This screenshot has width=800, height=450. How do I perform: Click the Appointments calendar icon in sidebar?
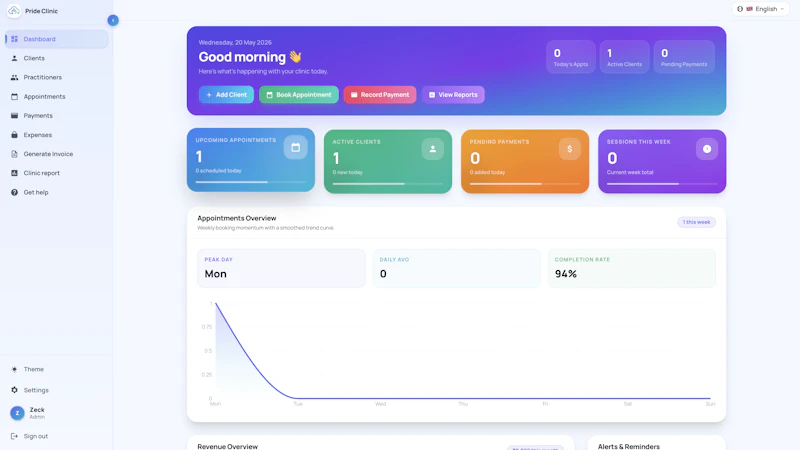click(14, 96)
